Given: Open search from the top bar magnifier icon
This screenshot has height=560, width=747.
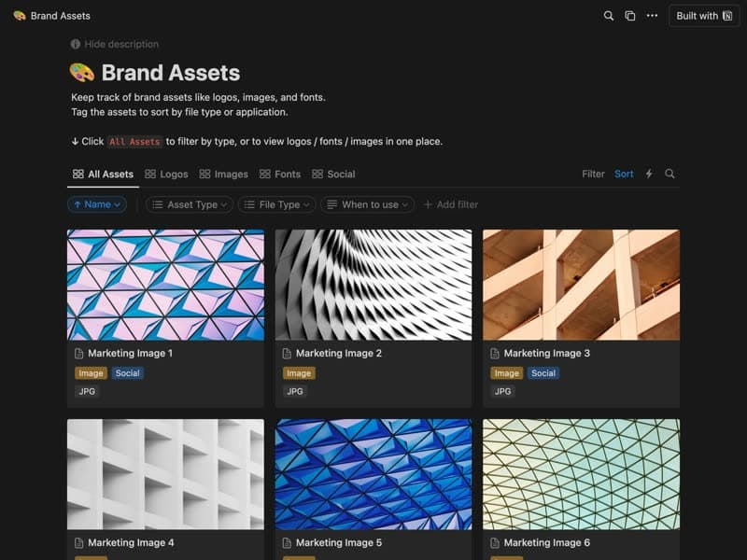Looking at the screenshot, I should 609,16.
